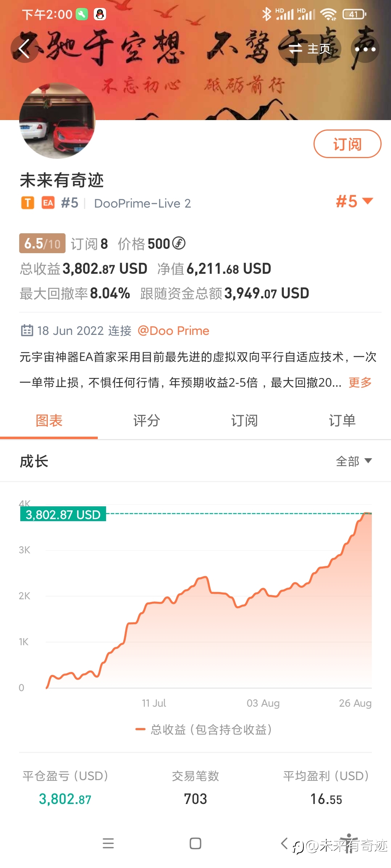Viewport: 391px width, 868px height.
Task: Tap the price coin icon next to 500
Action: point(178,243)
